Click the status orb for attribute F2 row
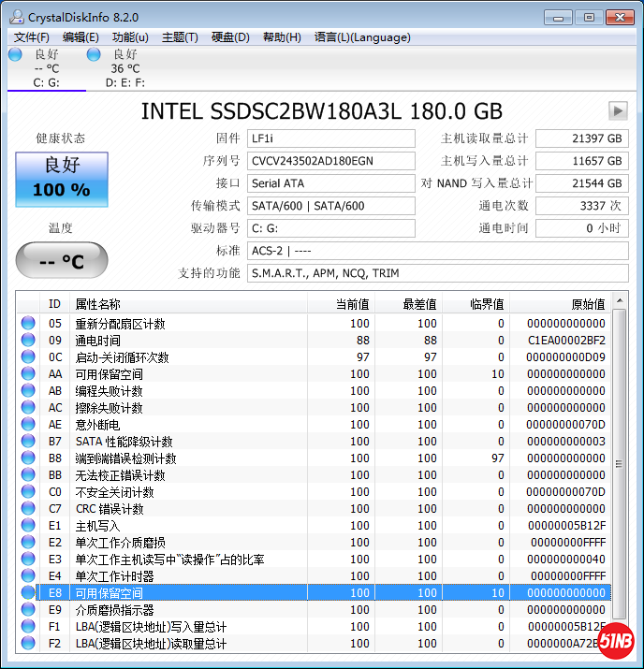The width and height of the screenshot is (644, 669). click(x=28, y=644)
